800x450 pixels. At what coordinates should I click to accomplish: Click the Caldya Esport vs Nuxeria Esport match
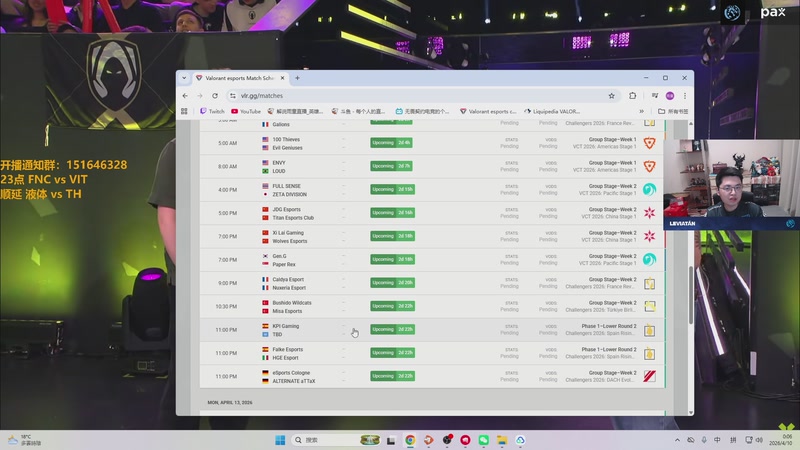pyautogui.click(x=432, y=283)
